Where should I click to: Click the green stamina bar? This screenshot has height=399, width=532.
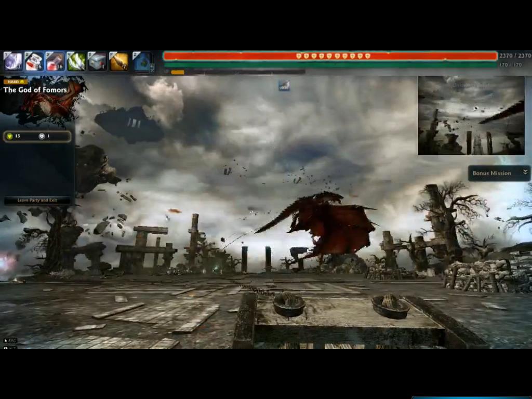[330, 65]
